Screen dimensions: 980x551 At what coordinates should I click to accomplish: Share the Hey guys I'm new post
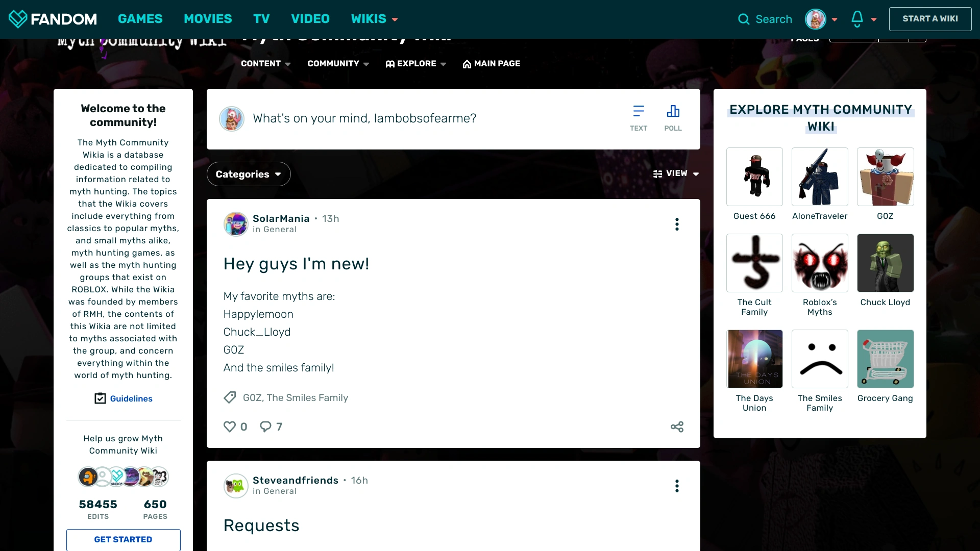tap(677, 427)
